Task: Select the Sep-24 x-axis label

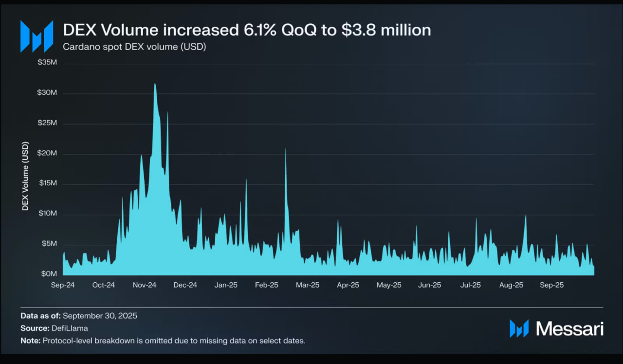Action: tap(63, 285)
